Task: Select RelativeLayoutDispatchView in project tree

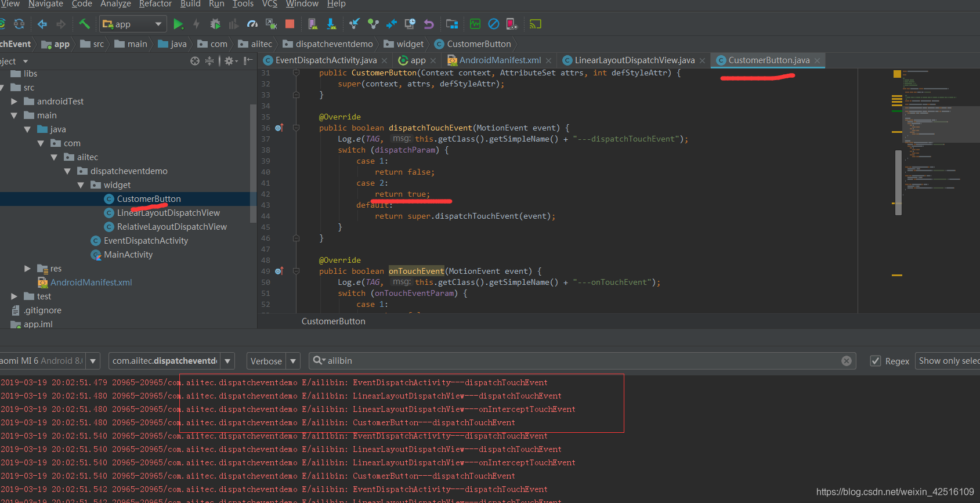Action: [x=172, y=227]
